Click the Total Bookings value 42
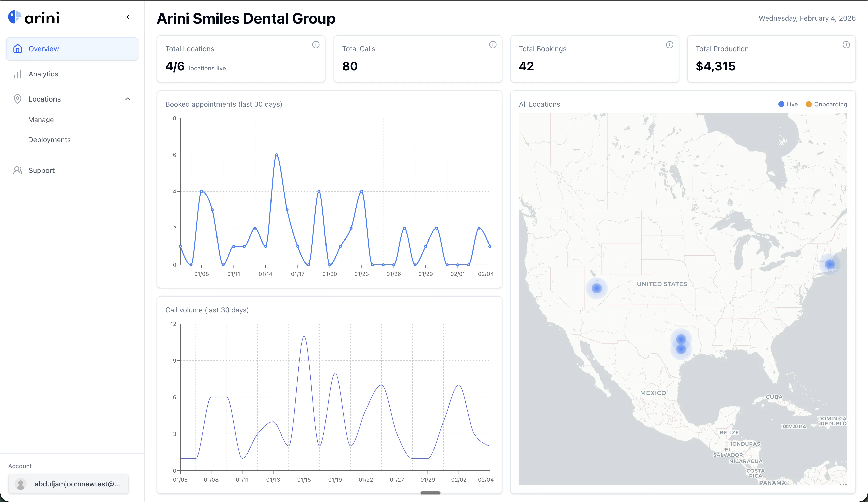868x502 pixels. [x=526, y=66]
